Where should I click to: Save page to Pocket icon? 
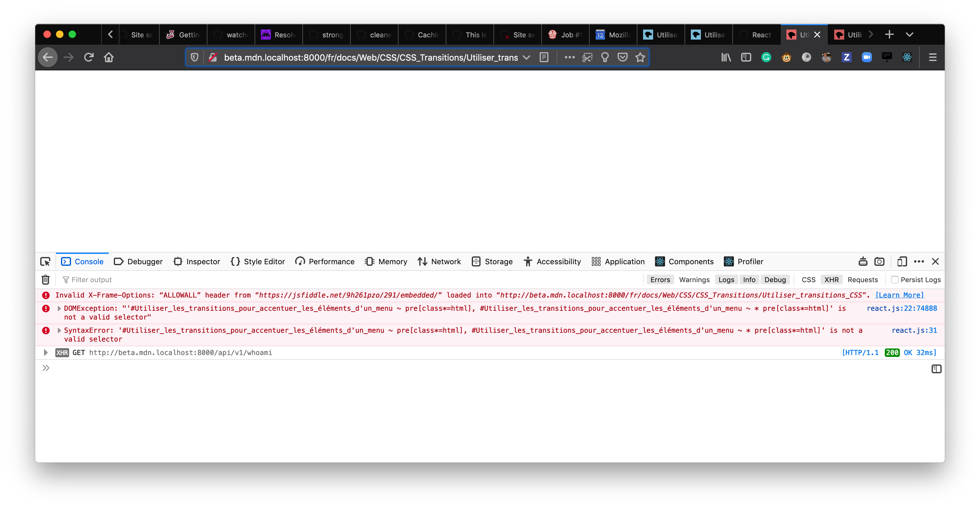click(622, 57)
